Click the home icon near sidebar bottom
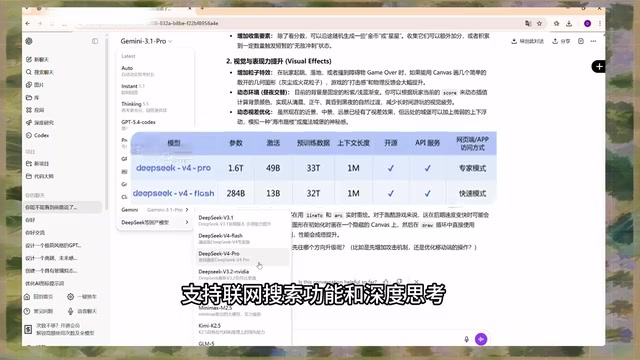Image resolution: width=640 pixels, height=360 pixels. pos(27,297)
